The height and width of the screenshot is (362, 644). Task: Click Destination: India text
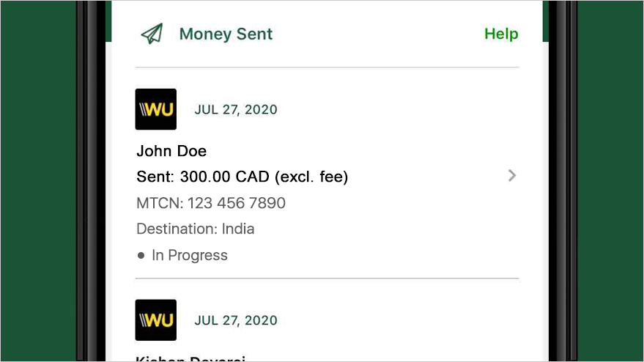pos(196,229)
